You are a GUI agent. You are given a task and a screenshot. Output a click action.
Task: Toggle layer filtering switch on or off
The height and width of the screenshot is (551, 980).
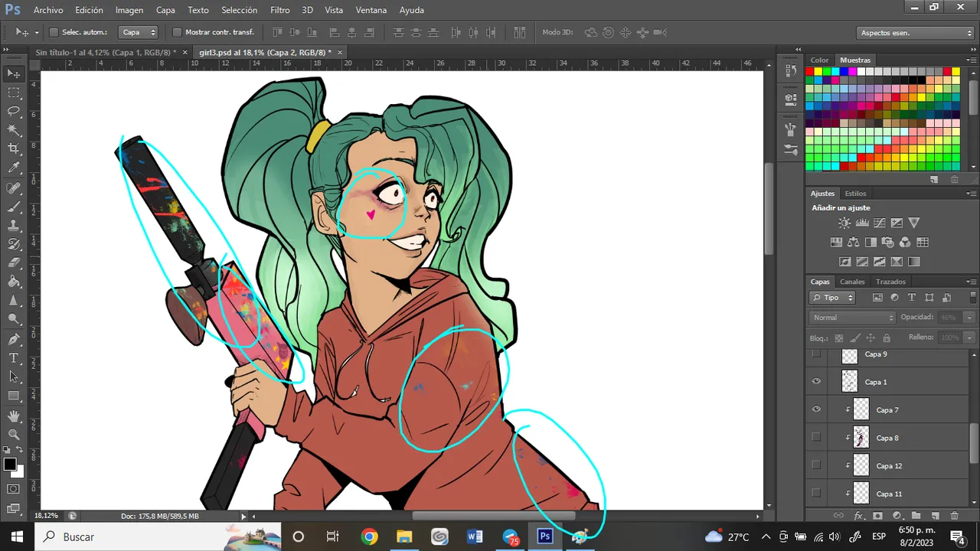coord(972,297)
